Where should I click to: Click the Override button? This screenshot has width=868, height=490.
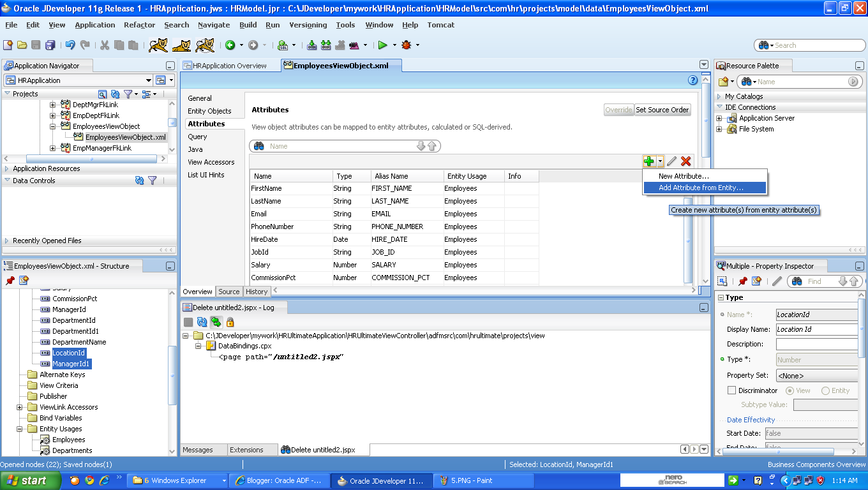(x=618, y=110)
